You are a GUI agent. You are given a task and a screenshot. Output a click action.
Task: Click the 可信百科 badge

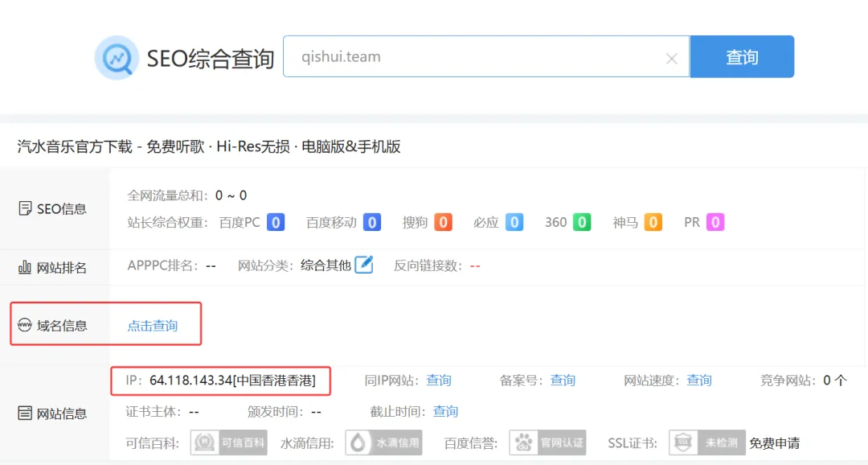tap(228, 442)
